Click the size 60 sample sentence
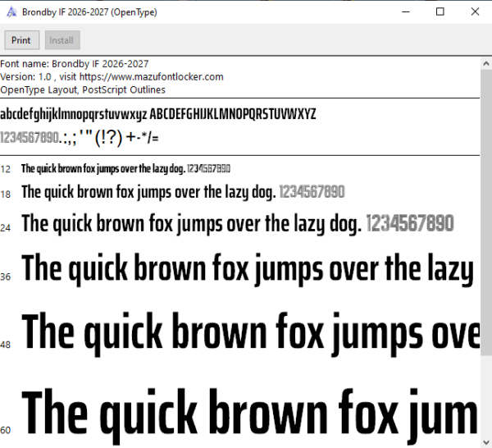 point(250,415)
